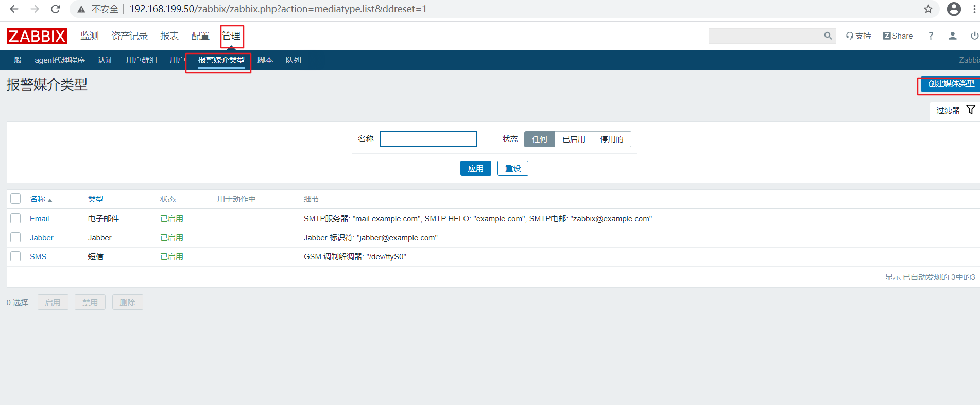Viewport: 980px width, 405px height.
Task: Open 管理 administration menu
Action: (x=231, y=36)
